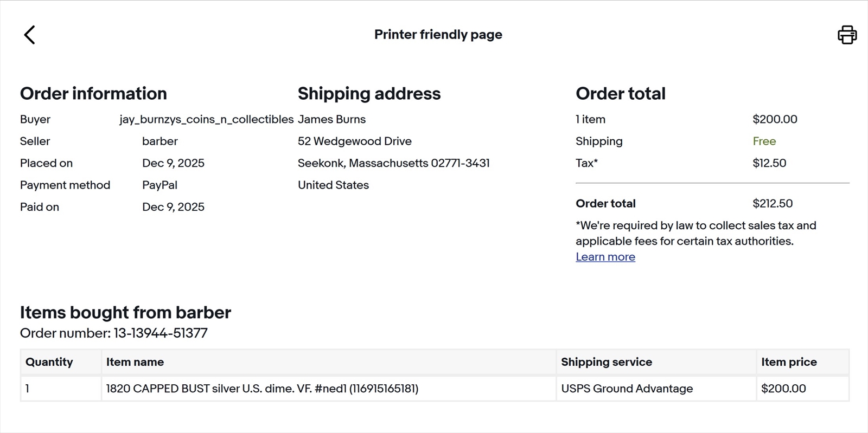The height and width of the screenshot is (433, 868).
Task: Click the buyer username jay_burnzys_coins_n_collectibles
Action: coord(206,119)
